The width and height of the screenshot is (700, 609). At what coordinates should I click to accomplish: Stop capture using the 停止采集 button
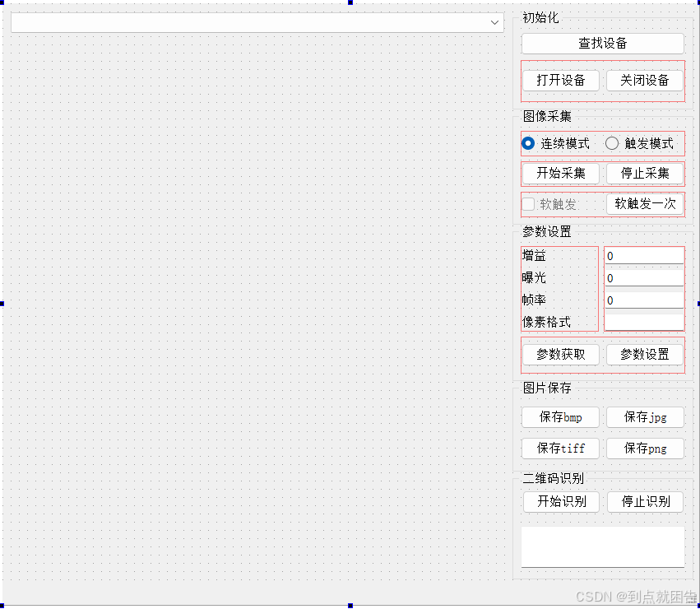[x=645, y=174]
